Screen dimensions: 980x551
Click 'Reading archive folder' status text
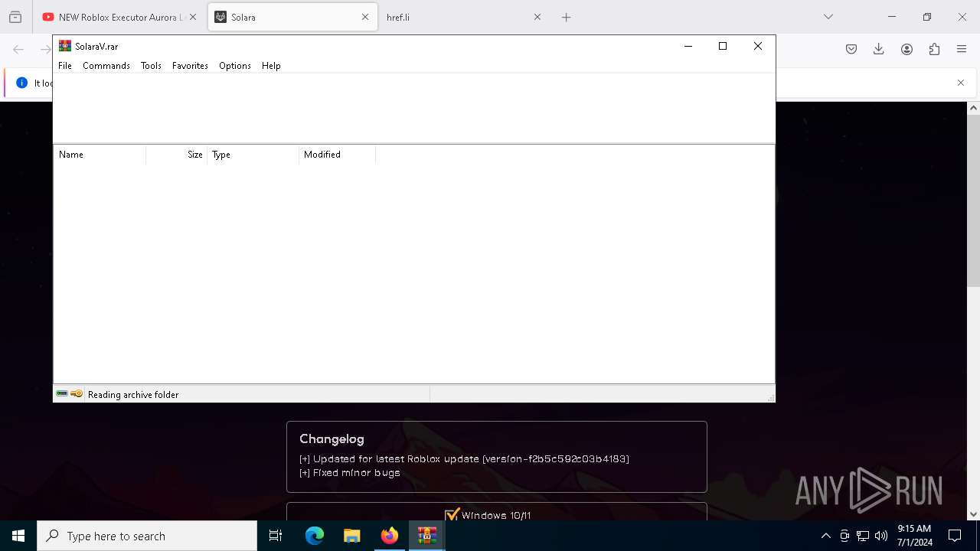[x=133, y=395]
